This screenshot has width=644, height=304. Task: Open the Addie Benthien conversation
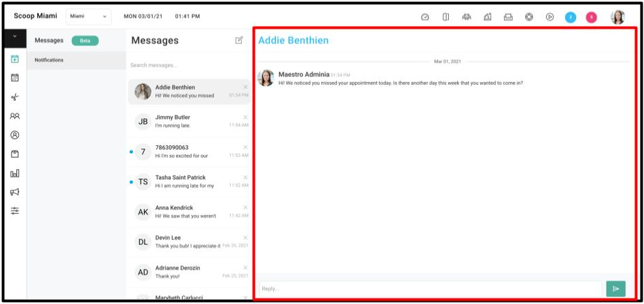click(x=189, y=92)
